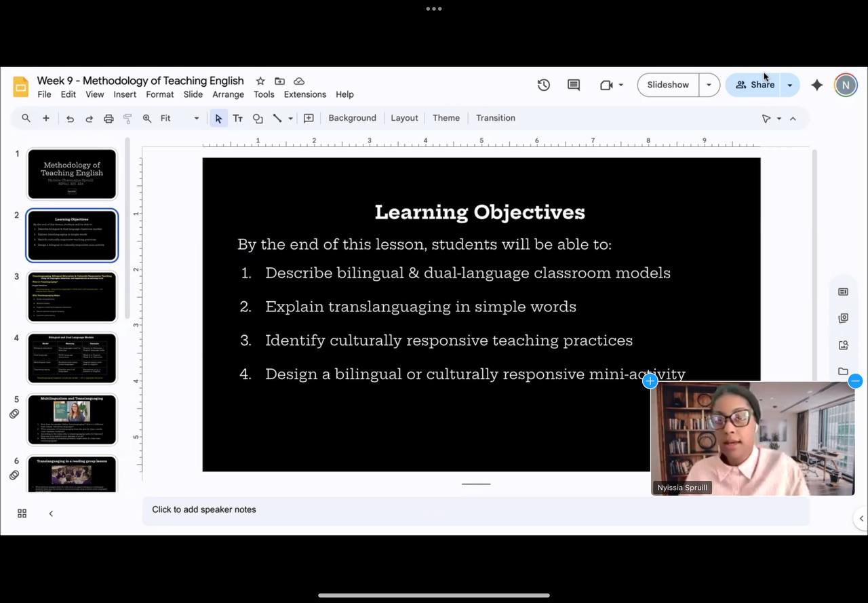This screenshot has height=603, width=868.
Task: Star the presentation title
Action: [x=260, y=81]
